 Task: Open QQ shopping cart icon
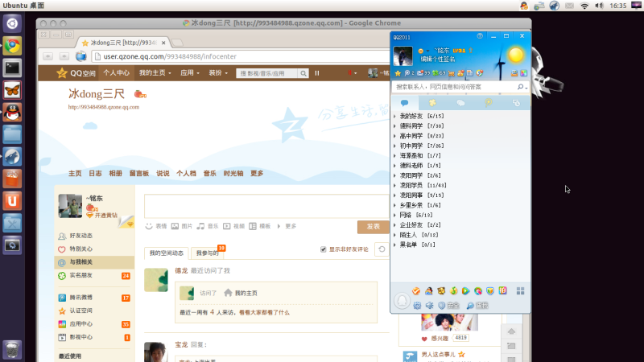452,73
